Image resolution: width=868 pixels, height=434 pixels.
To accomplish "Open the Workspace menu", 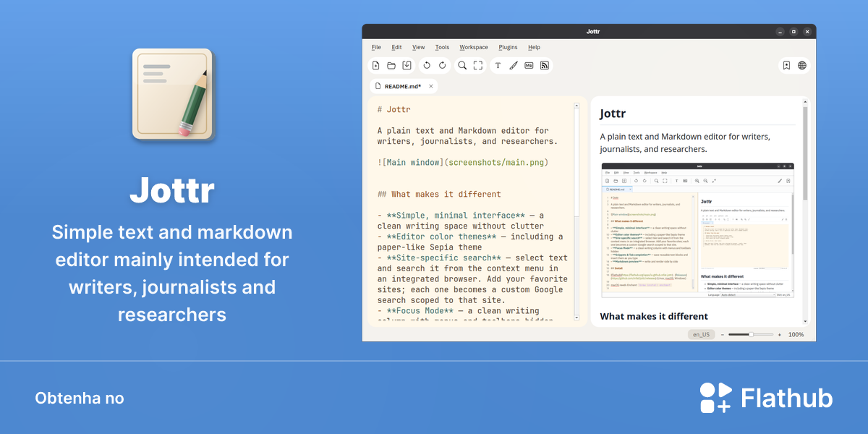I will (x=474, y=47).
